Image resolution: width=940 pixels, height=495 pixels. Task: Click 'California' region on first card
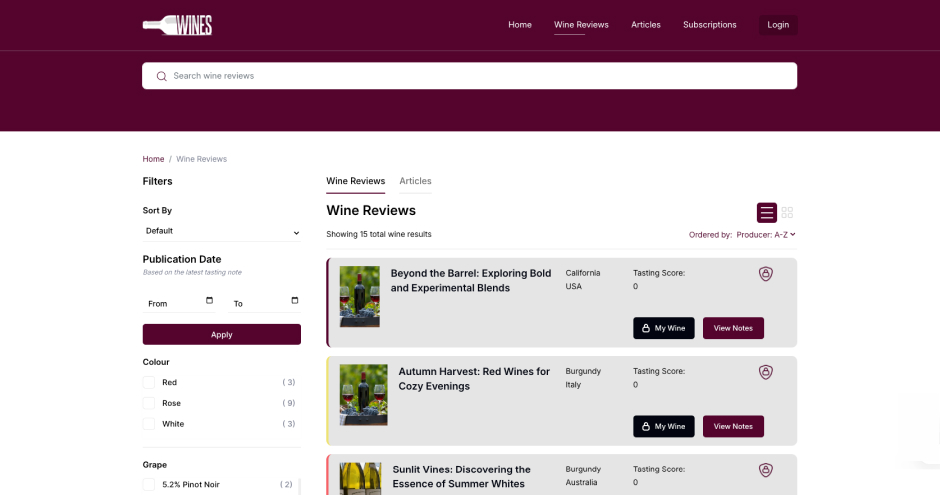click(583, 273)
